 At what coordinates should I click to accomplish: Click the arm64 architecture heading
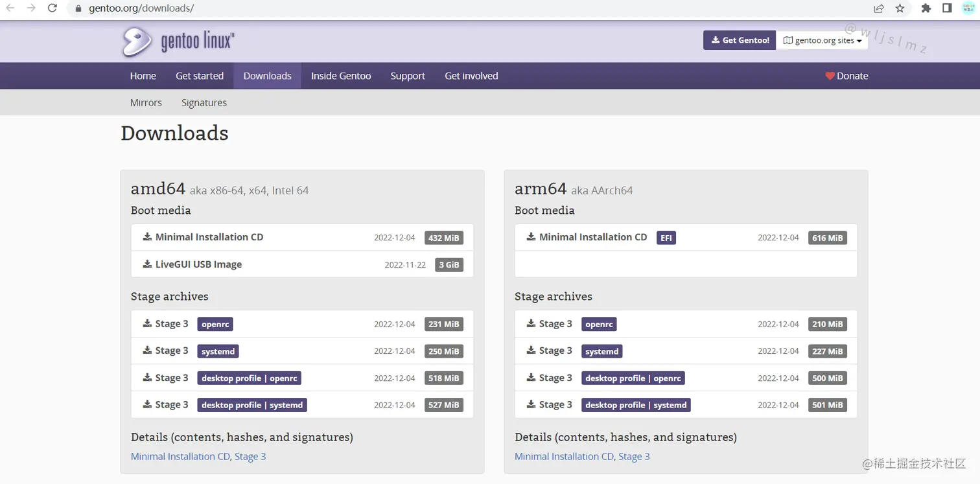click(x=541, y=189)
